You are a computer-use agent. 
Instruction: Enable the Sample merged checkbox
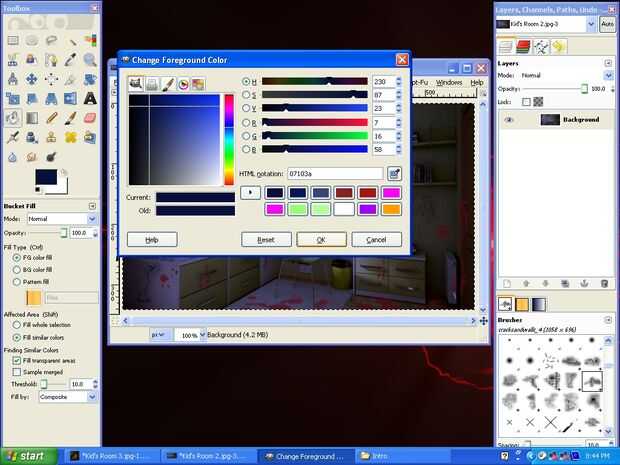pos(17,372)
